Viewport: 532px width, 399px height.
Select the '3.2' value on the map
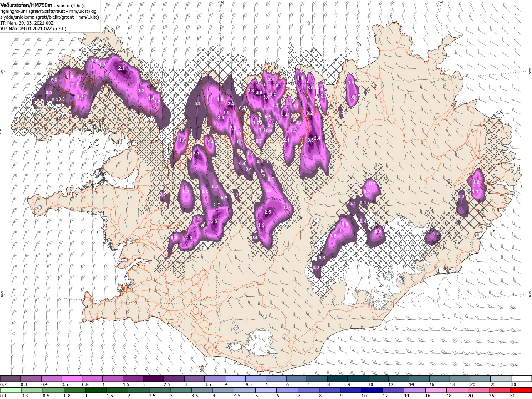click(x=309, y=113)
